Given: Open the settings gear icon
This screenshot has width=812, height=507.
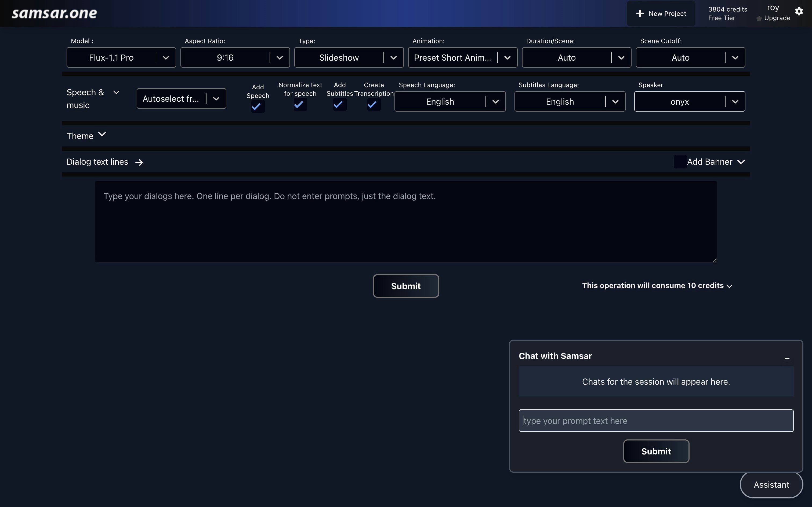Looking at the screenshot, I should pos(799,11).
